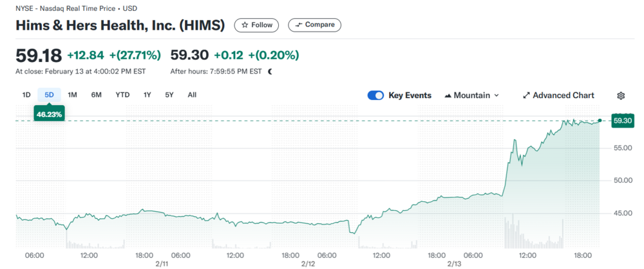
Task: Switch to the 6M range
Action: click(x=96, y=95)
